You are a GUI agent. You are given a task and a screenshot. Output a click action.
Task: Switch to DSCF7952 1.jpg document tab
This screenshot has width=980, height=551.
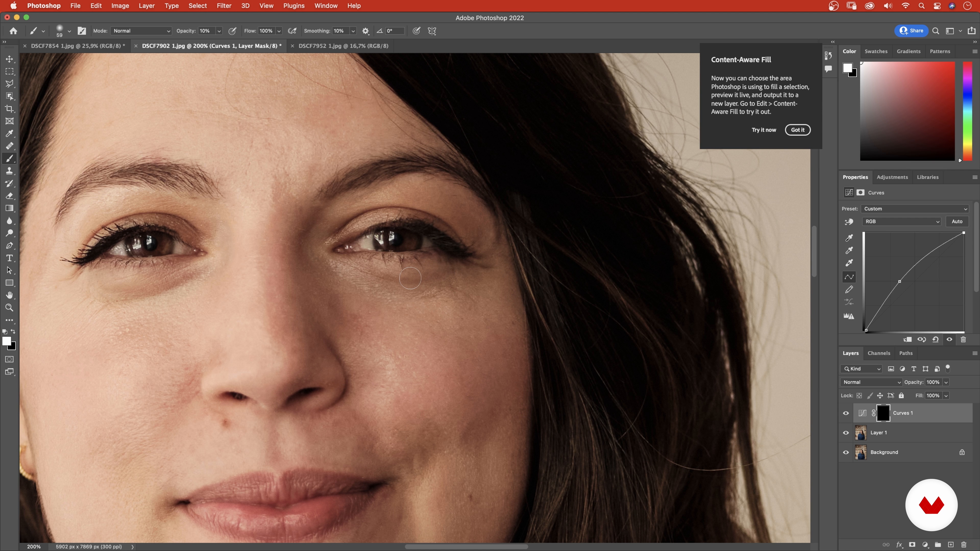343,46
